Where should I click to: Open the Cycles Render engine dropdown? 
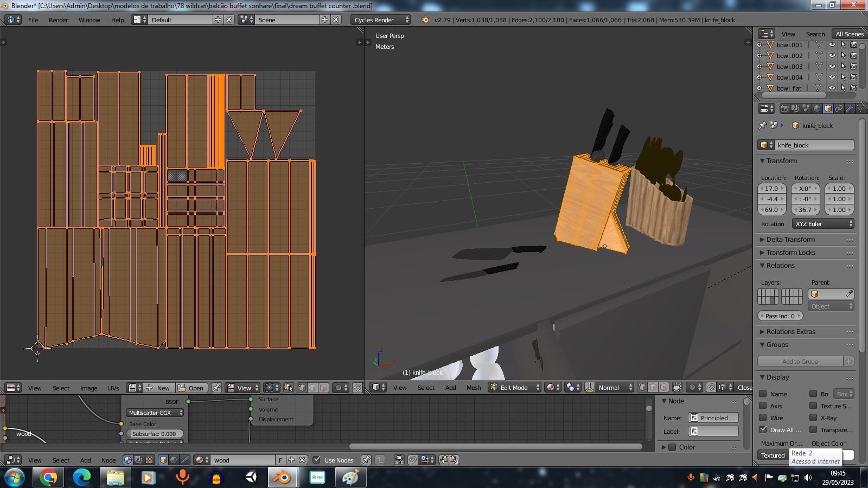click(x=381, y=20)
